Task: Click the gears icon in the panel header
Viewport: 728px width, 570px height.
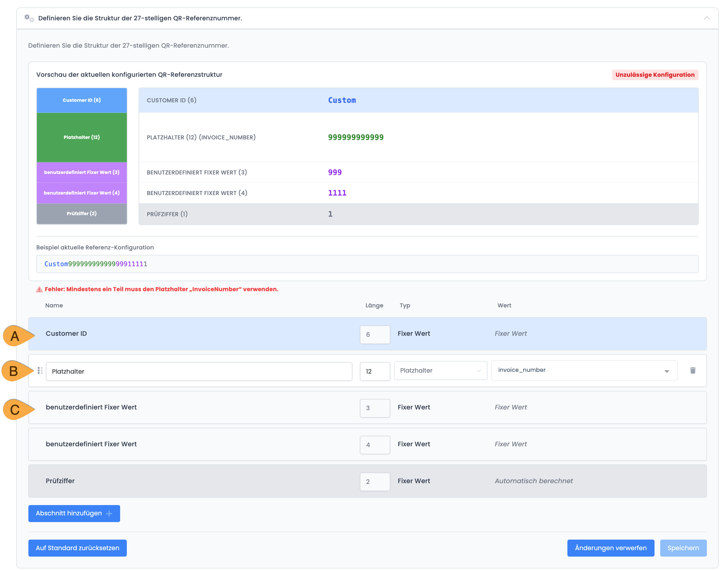Action: 29,18
